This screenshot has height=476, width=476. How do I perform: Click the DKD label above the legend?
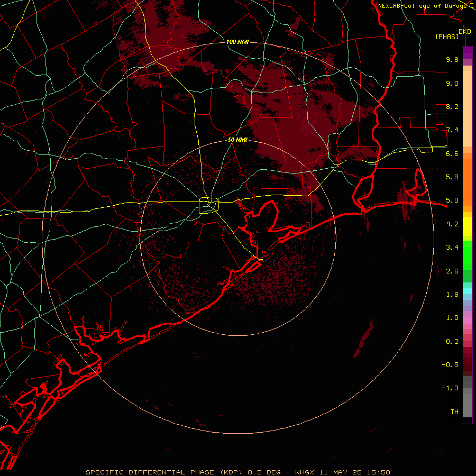464,32
